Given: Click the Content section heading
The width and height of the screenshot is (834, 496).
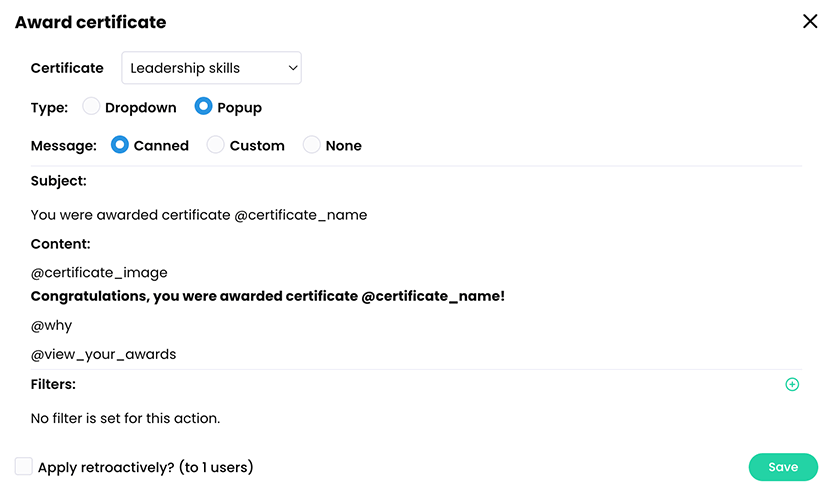Looking at the screenshot, I should point(61,243).
